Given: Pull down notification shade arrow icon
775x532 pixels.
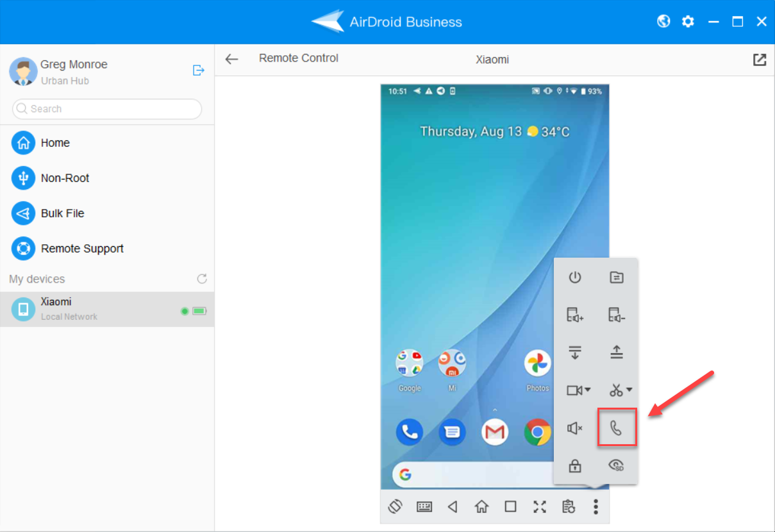Looking at the screenshot, I should coord(575,352).
